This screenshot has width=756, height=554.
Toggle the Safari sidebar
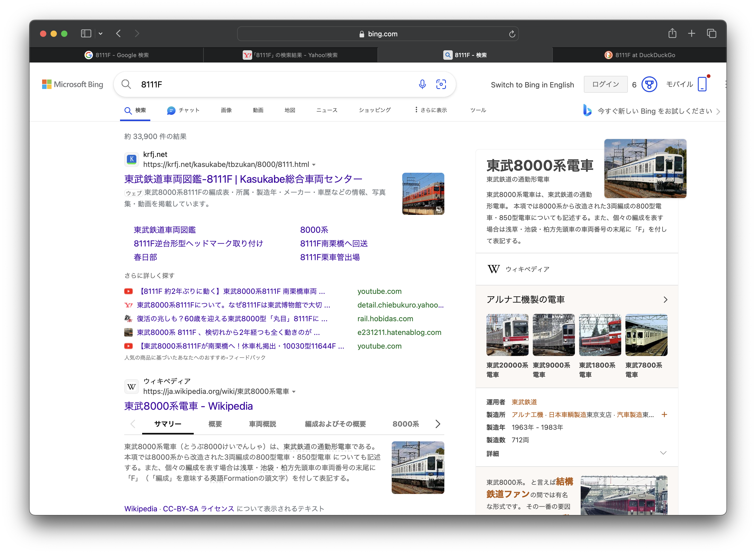click(x=86, y=33)
